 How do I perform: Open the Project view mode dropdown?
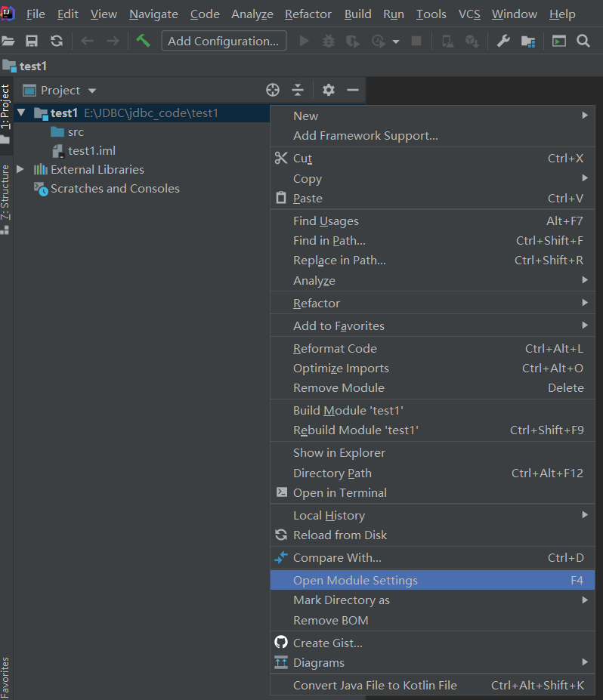(59, 90)
